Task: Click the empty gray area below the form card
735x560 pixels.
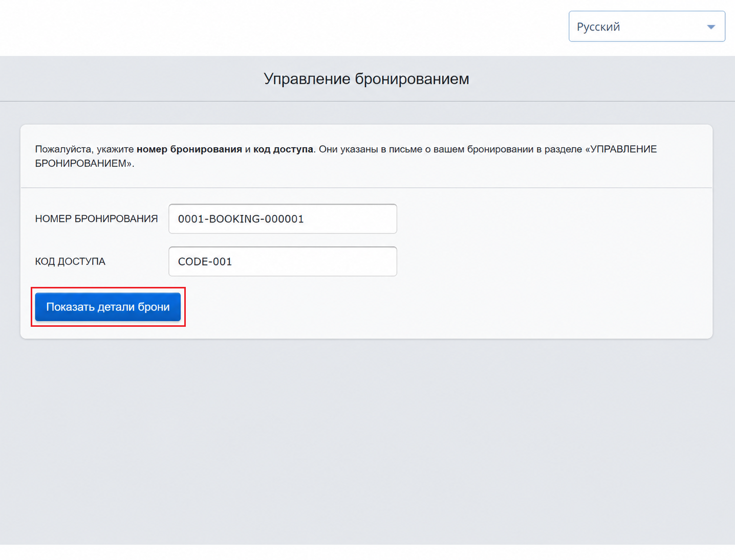Action: (x=366, y=440)
